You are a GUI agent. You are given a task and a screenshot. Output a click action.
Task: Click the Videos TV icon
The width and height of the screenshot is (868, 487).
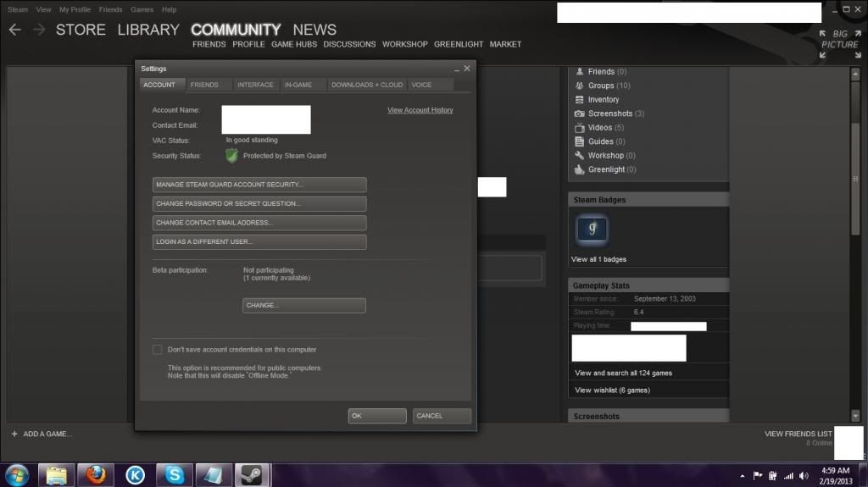pos(580,127)
